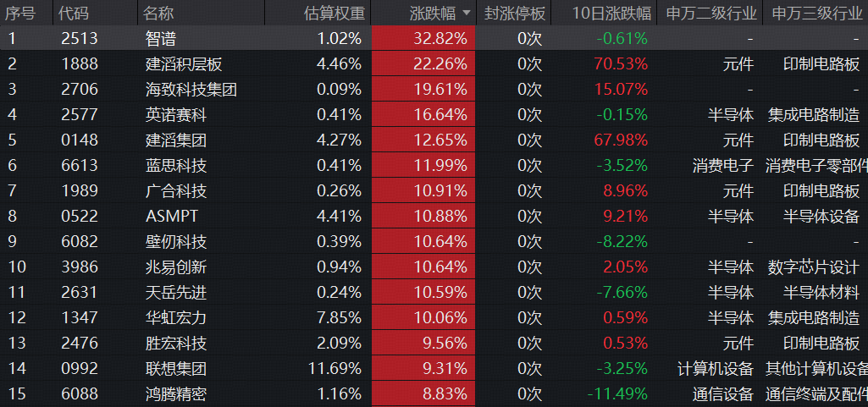Select the 联想集团 stock name
Viewport: 868px width, 407px height.
176,368
